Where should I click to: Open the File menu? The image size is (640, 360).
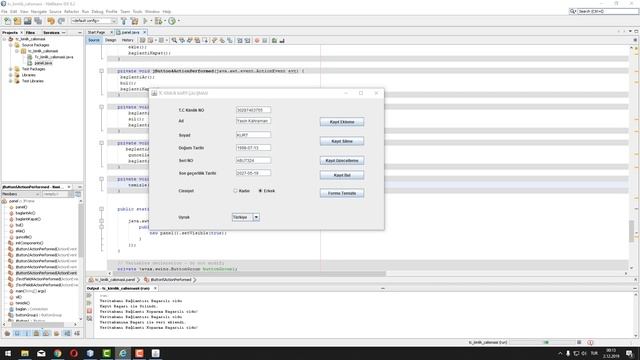click(4, 11)
